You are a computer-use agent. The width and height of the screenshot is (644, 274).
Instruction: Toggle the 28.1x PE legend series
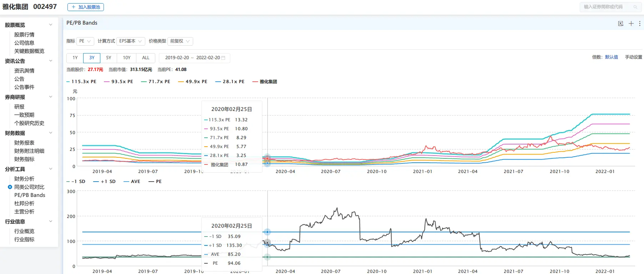click(x=230, y=82)
